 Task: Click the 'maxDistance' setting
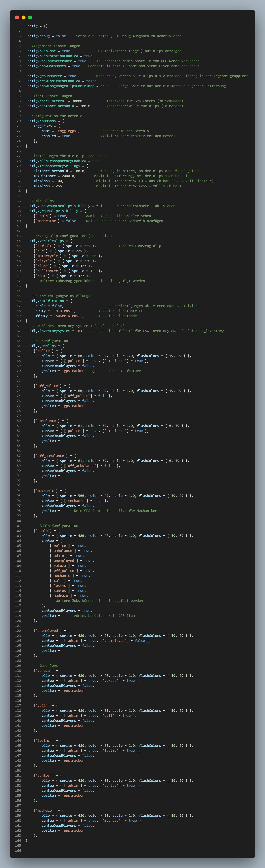coord(45,176)
